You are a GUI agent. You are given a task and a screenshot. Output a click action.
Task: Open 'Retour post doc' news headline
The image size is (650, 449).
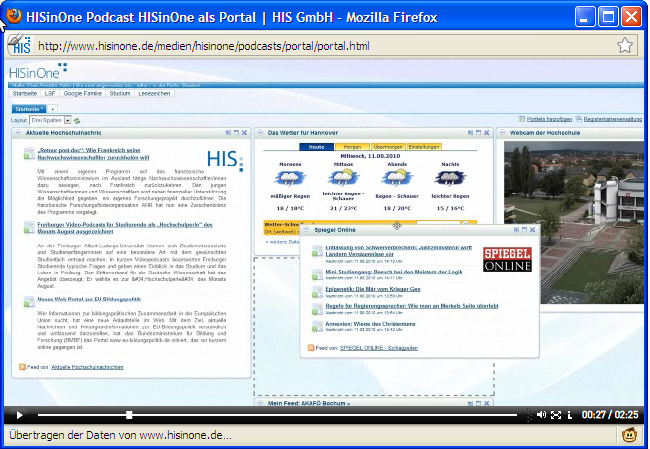coord(93,154)
